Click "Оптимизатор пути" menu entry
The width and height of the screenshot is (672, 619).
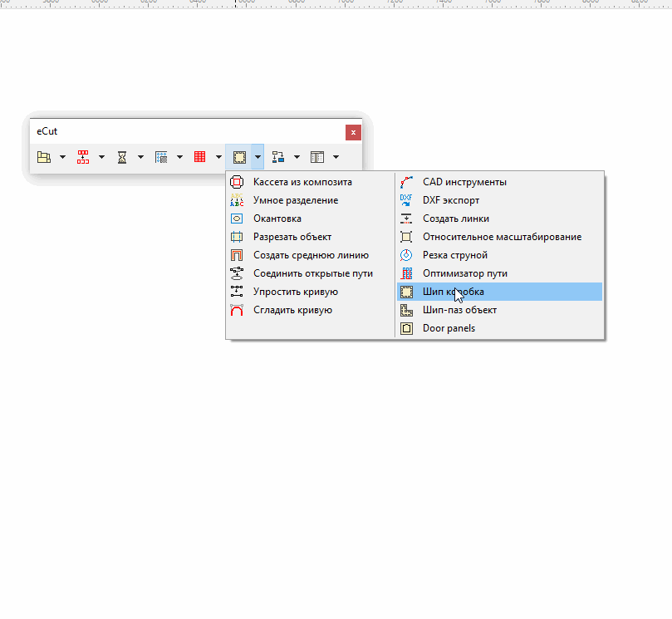(x=465, y=273)
